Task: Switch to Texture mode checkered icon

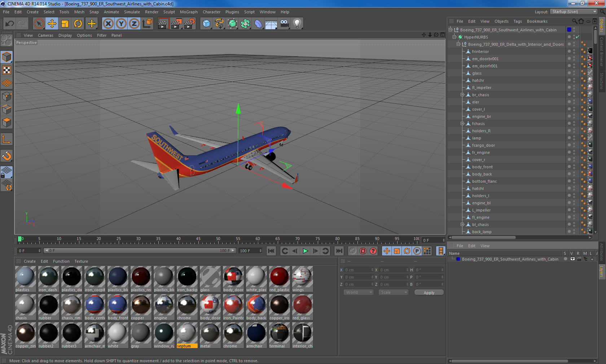Action: coord(6,70)
